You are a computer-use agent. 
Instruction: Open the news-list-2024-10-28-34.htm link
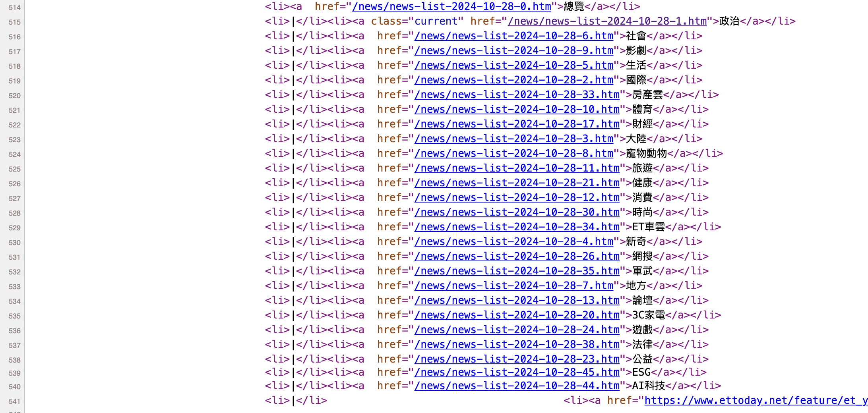[517, 227]
